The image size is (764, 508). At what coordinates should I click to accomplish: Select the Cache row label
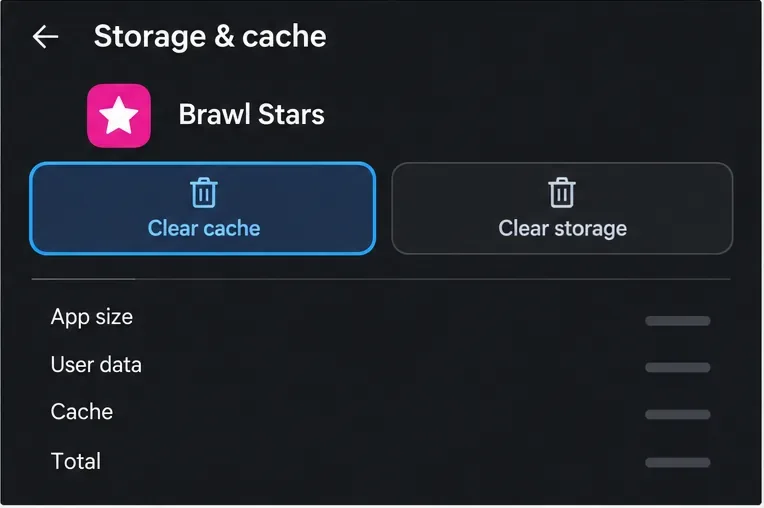click(x=82, y=412)
